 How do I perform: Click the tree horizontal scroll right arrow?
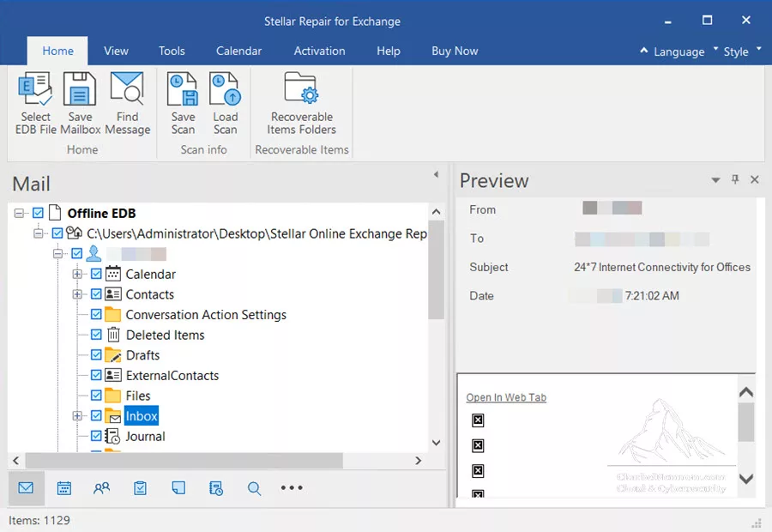tap(418, 461)
